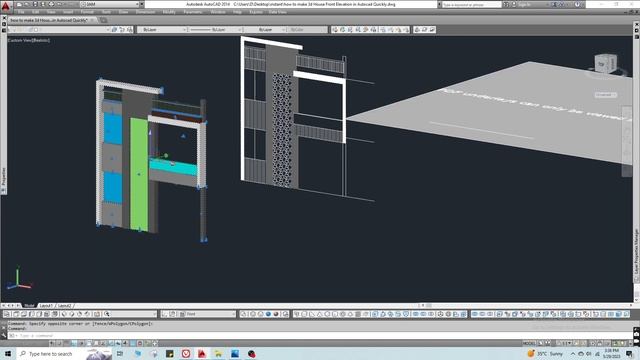Click the blue sphere visual style icon
This screenshot has height=360, width=640.
tap(268, 314)
